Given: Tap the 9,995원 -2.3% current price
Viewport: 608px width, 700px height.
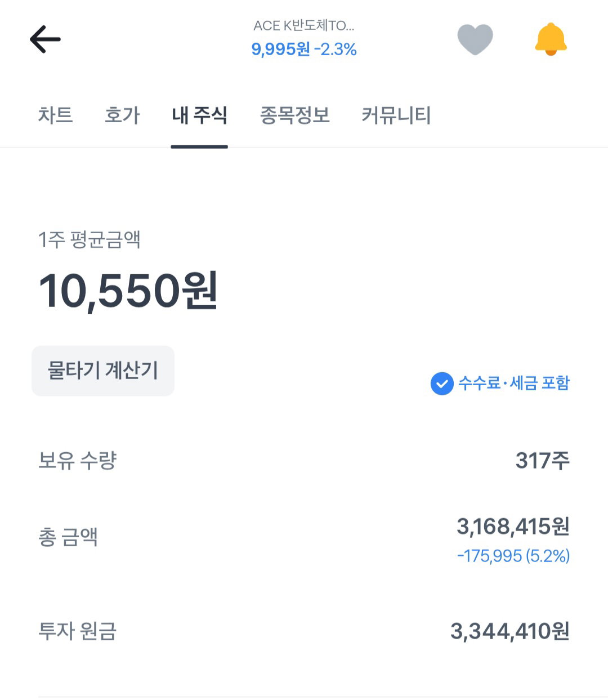Looking at the screenshot, I should point(304,49).
